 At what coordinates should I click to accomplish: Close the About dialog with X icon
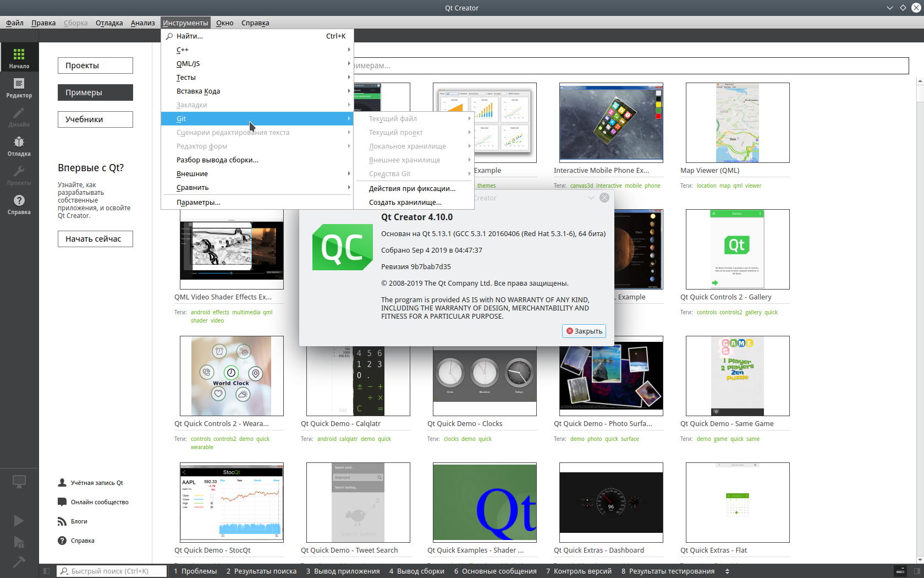pyautogui.click(x=604, y=198)
